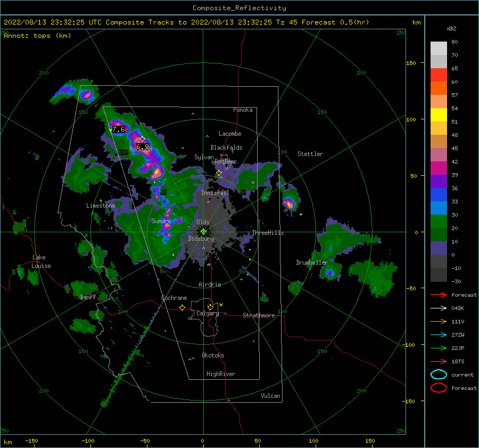Pick the slate purple 0-10 dBZ swatch

point(439,248)
